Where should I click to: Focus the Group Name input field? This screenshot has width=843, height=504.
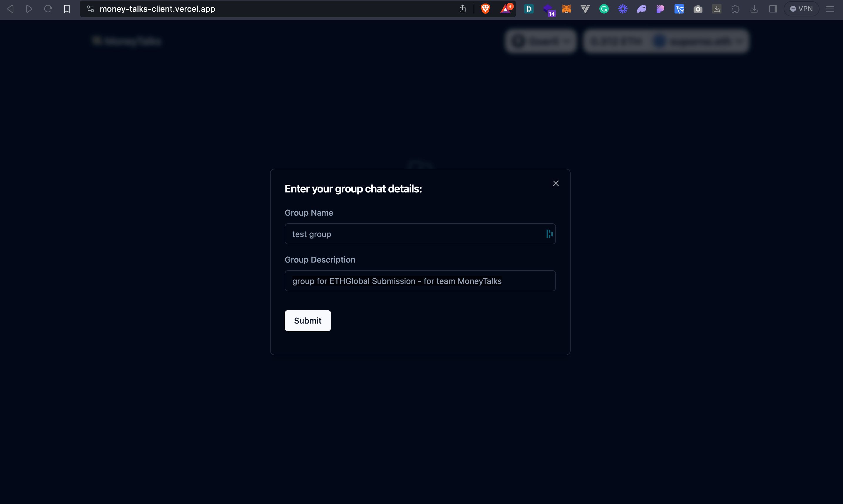(420, 234)
